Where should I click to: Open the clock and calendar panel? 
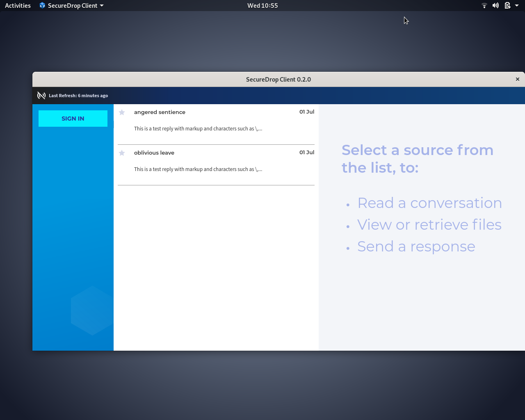pyautogui.click(x=262, y=5)
